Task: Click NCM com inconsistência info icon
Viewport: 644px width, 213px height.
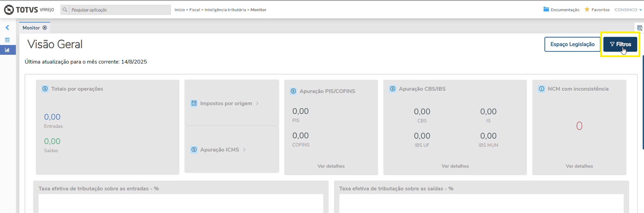Action: 541,89
